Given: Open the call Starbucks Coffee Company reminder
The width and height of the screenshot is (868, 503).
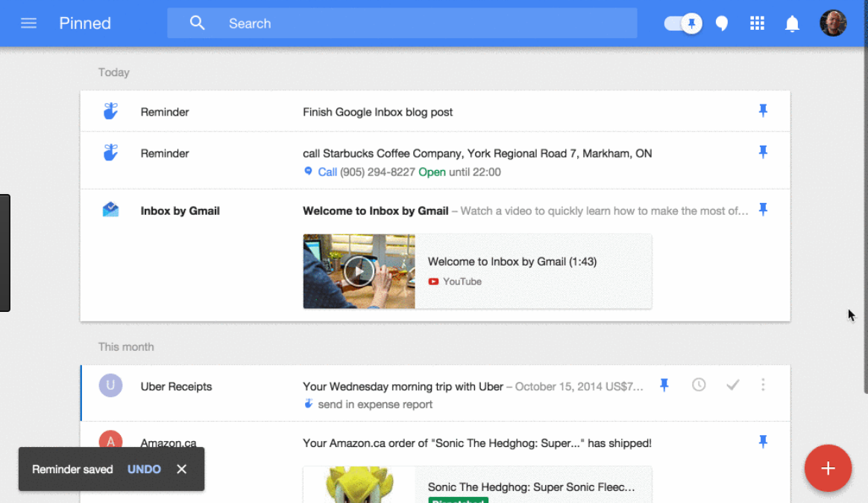Looking at the screenshot, I should point(435,160).
